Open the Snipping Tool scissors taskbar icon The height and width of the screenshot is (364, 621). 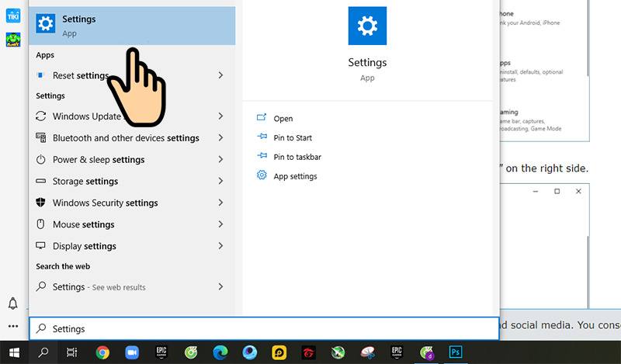[367, 352]
